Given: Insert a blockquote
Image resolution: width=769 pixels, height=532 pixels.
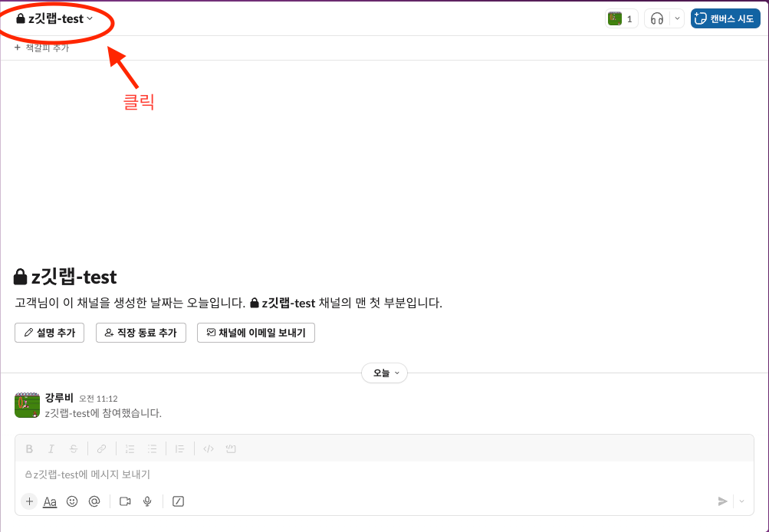Looking at the screenshot, I should (180, 448).
